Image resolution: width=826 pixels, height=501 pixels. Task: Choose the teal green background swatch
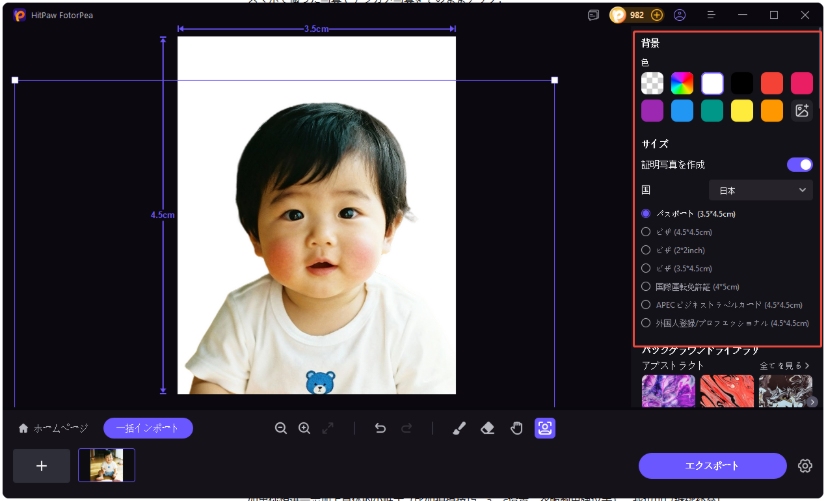[x=712, y=111]
